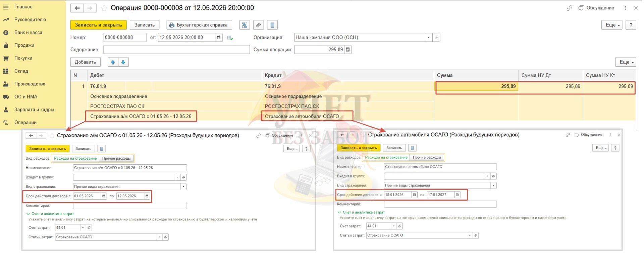644x254 pixels.
Task: Click the paperclip attachments icon in the toolbar
Action: [258, 25]
